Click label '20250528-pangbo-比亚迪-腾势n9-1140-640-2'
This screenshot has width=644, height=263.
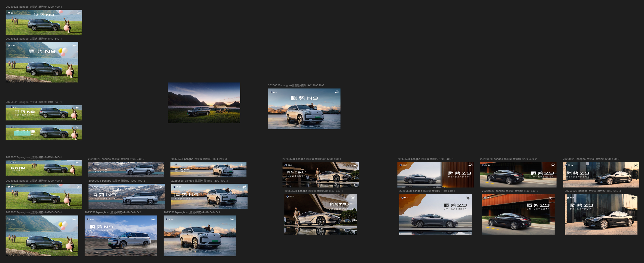[113, 212]
